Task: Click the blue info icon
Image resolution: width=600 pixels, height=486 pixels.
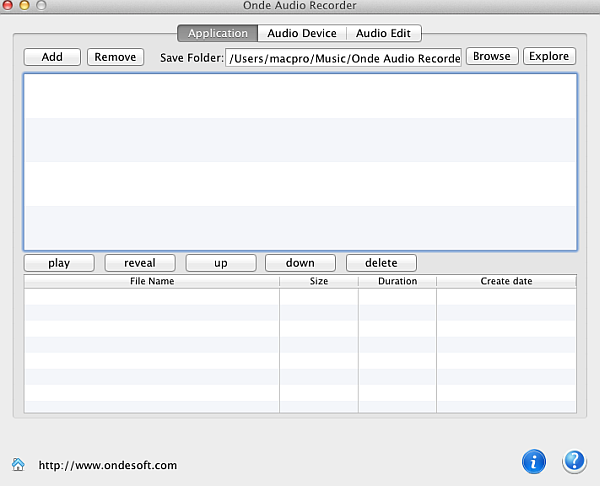Action: coord(534,461)
